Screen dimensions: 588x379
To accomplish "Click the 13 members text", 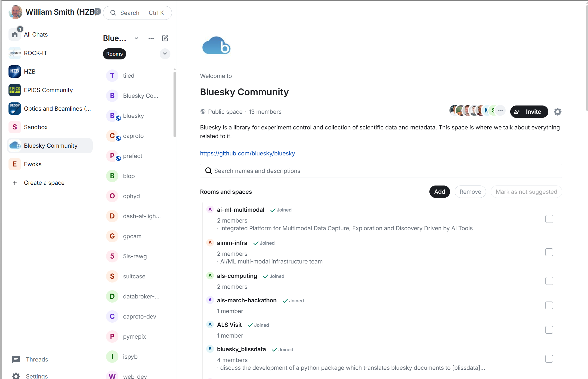I will (x=265, y=112).
